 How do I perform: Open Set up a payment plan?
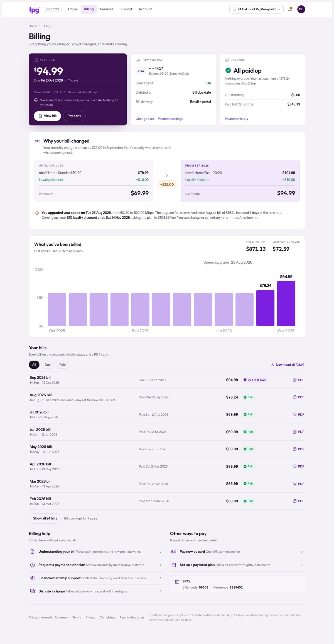(237, 565)
